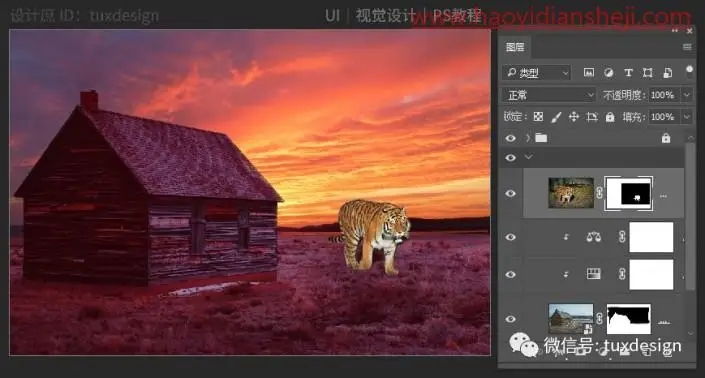Viewport: 705px width, 378px height.
Task: Click the prevent artboard auto-nesting lock icon
Action: point(592,117)
